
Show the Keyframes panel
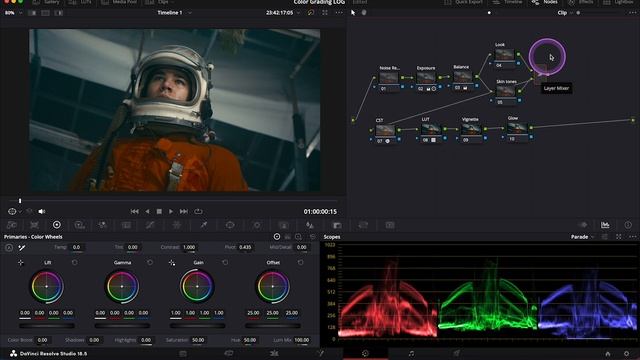point(584,225)
